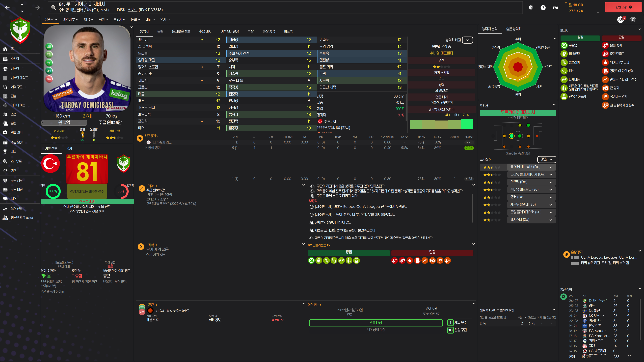Click the Amed SK club badge

(x=20, y=30)
